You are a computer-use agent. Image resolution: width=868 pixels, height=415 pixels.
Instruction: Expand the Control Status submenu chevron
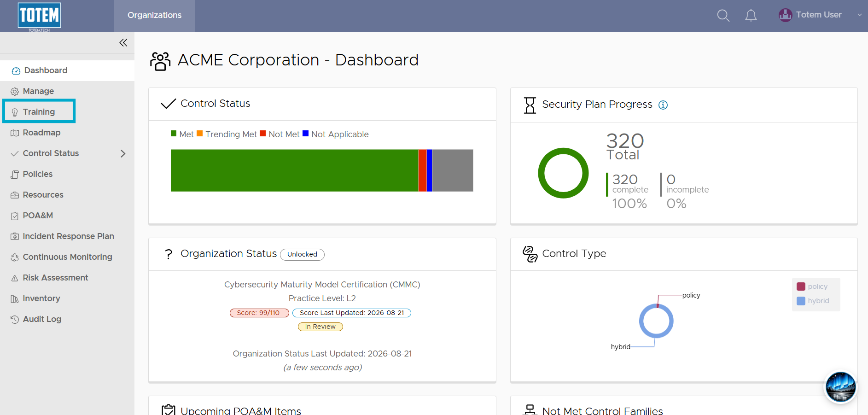pyautogui.click(x=123, y=153)
